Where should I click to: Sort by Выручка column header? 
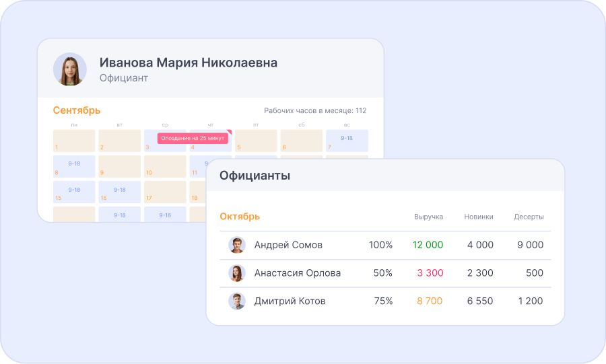pos(429,217)
